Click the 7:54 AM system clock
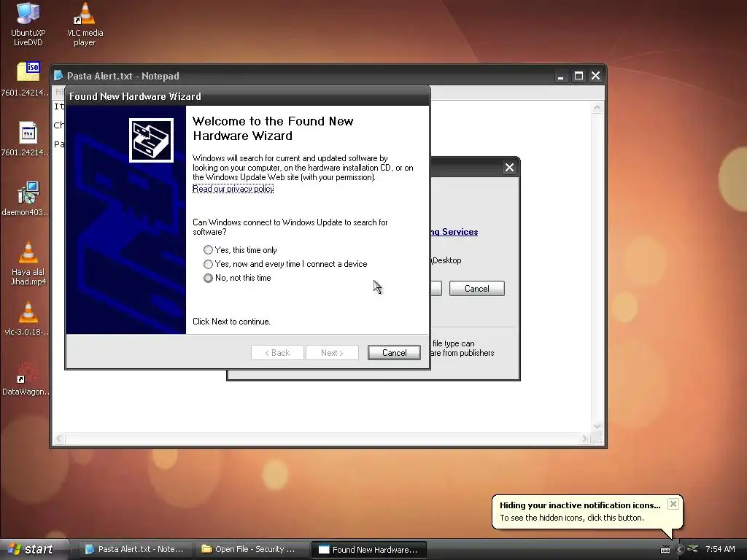 coord(720,549)
